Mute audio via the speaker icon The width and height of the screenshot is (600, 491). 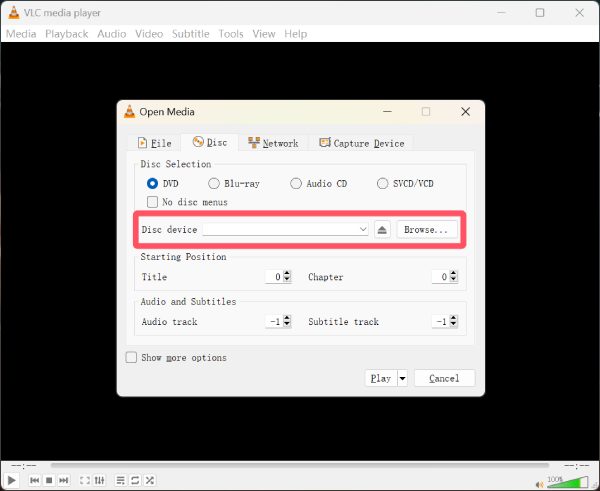pyautogui.click(x=540, y=484)
